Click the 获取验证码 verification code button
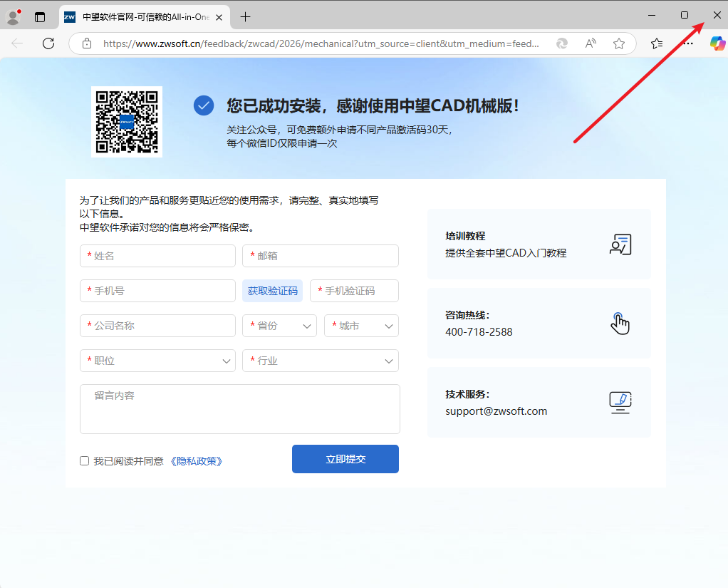 pos(273,290)
